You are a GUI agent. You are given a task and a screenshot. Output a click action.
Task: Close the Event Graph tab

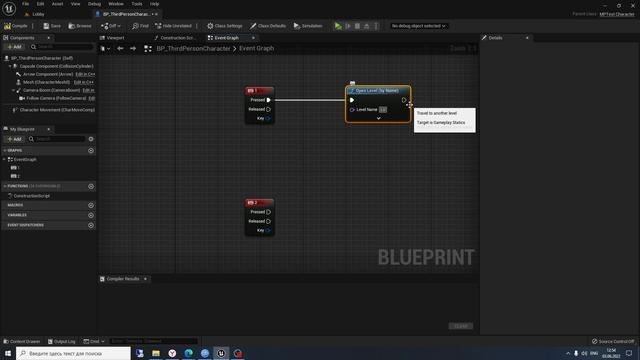click(x=253, y=38)
